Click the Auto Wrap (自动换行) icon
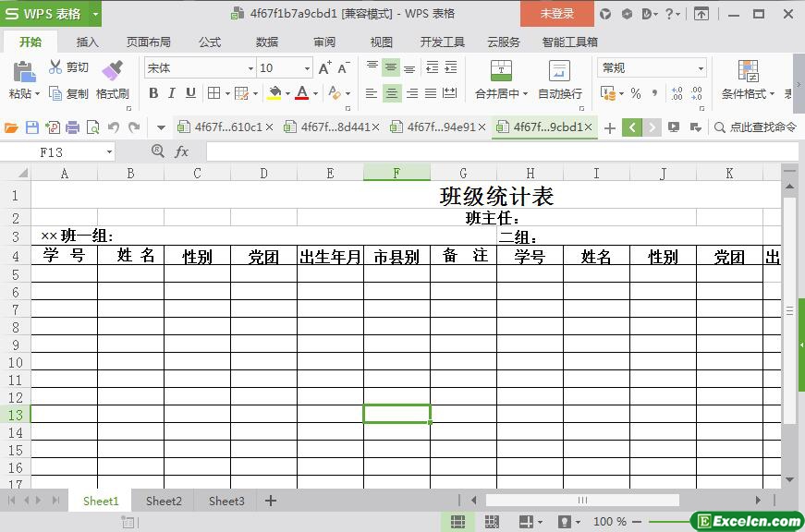The width and height of the screenshot is (805, 532). (559, 71)
